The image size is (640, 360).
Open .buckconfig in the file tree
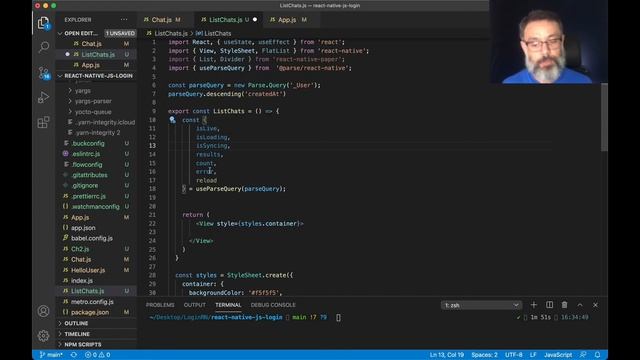tap(88, 143)
